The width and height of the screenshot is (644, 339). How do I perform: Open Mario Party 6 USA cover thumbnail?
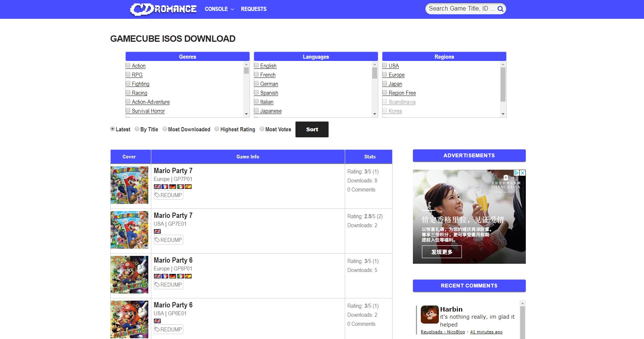coord(129,319)
